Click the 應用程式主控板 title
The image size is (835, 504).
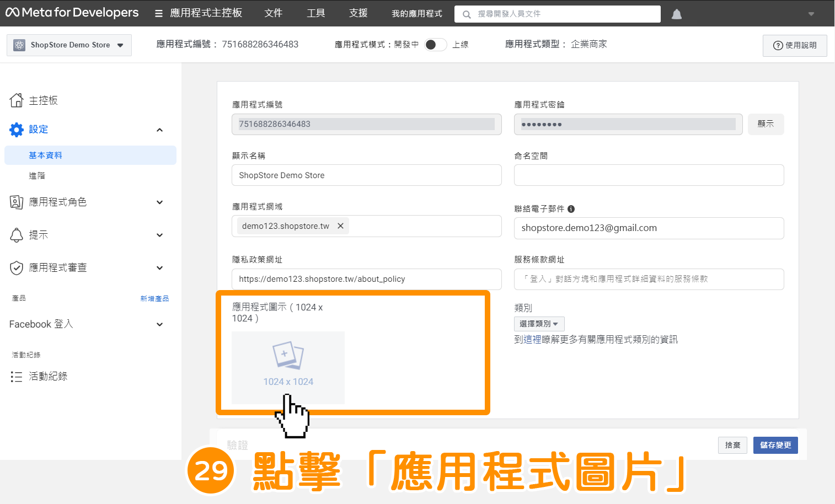click(x=206, y=13)
